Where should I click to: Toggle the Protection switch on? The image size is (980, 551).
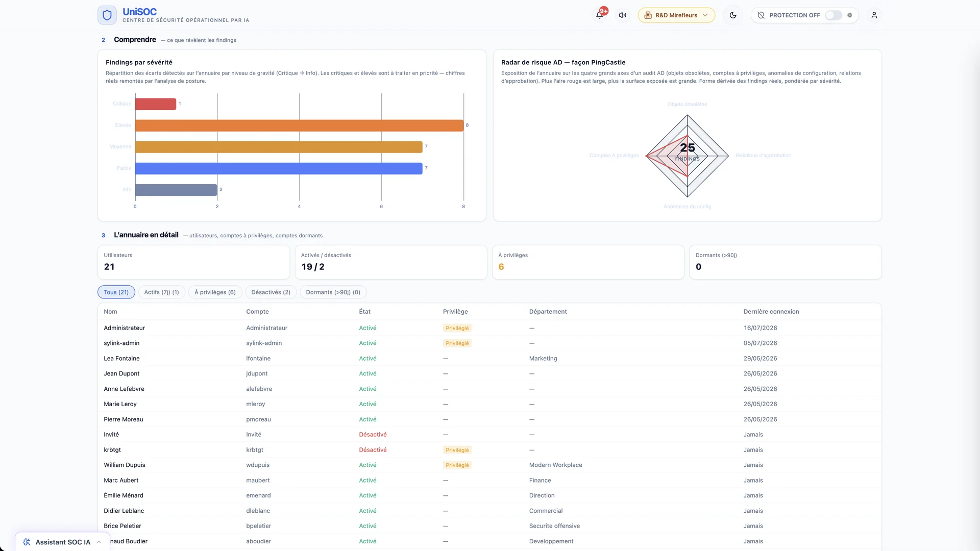pyautogui.click(x=834, y=15)
